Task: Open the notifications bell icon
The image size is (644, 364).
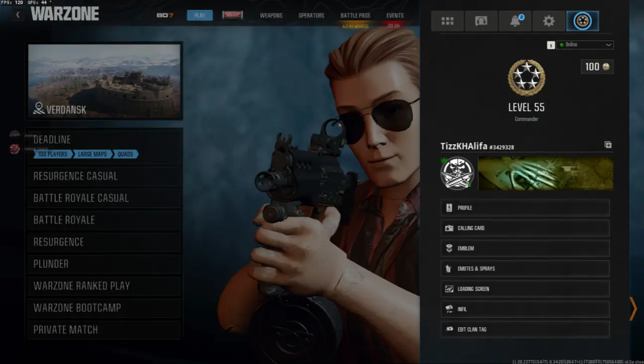Action: (x=515, y=21)
